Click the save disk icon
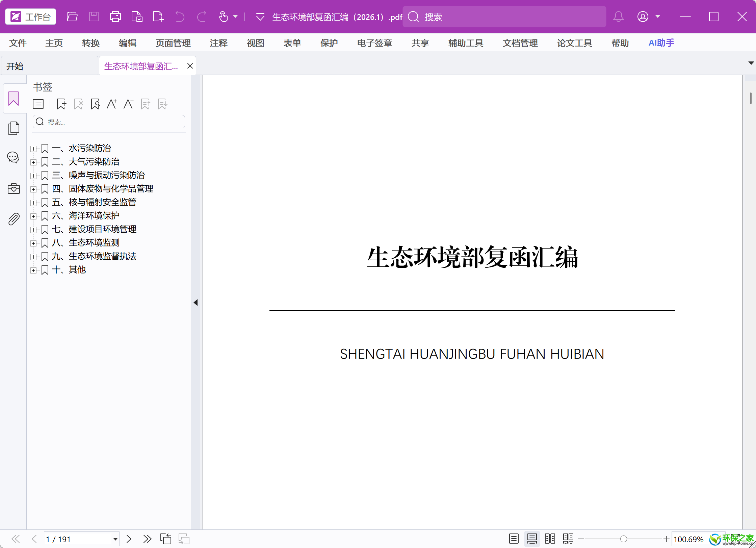This screenshot has height=548, width=756. (x=94, y=17)
